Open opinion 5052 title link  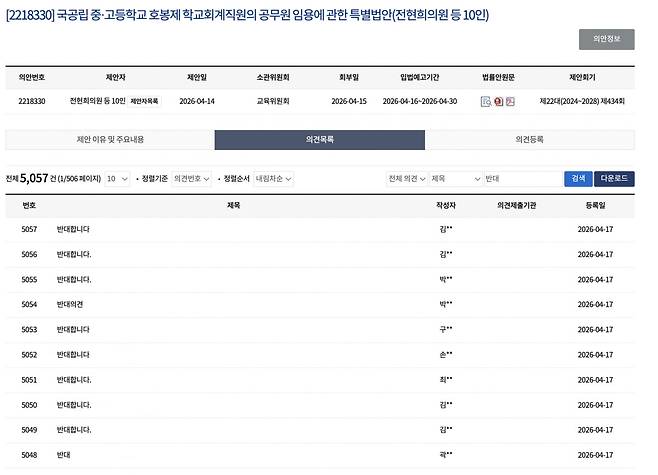(x=73, y=355)
